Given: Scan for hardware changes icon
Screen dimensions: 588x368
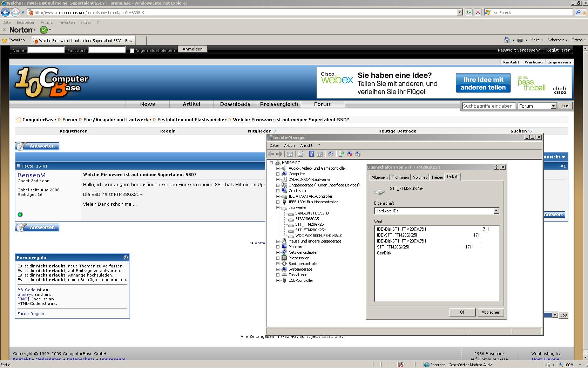Looking at the screenshot, I should tap(330, 154).
